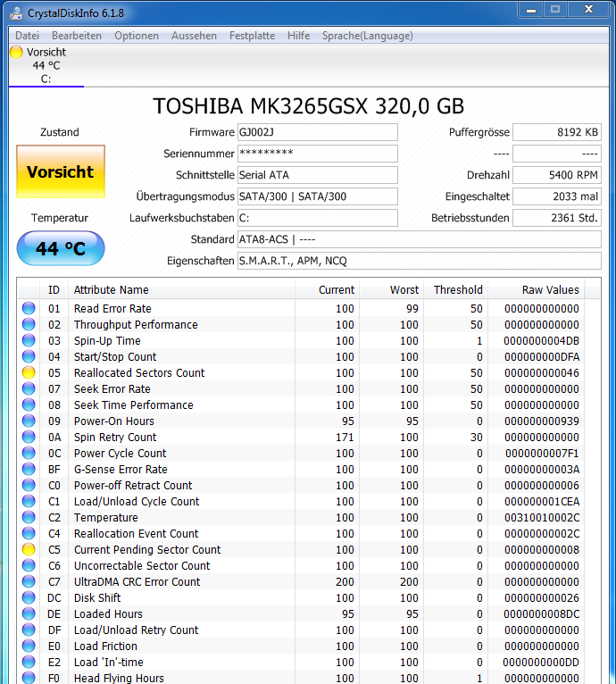Click the Betriebsstunden field 2361 Std.
The width and height of the screenshot is (616, 684).
[557, 218]
